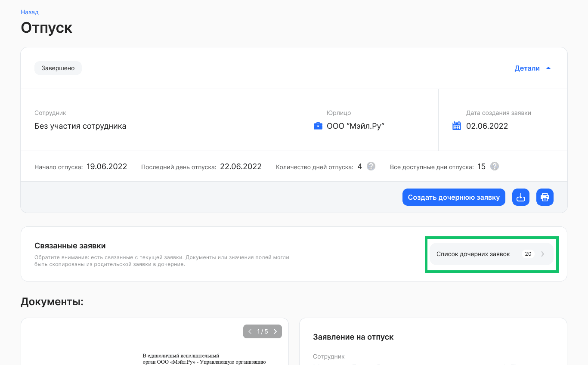The width and height of the screenshot is (588, 365).
Task: Collapse the Детали section
Action: [533, 68]
